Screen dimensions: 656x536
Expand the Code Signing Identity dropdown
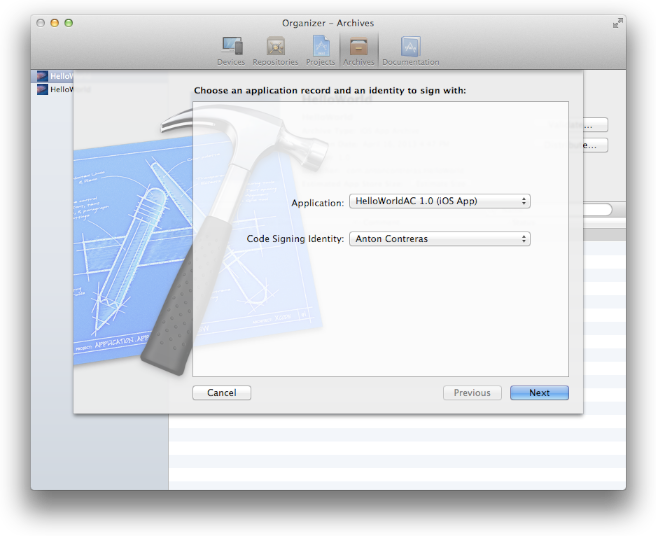[439, 239]
